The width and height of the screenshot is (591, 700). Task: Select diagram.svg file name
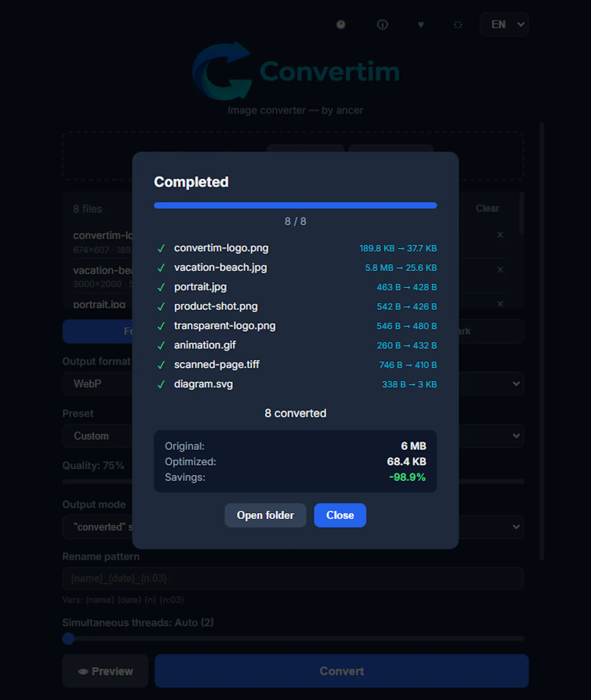click(203, 384)
